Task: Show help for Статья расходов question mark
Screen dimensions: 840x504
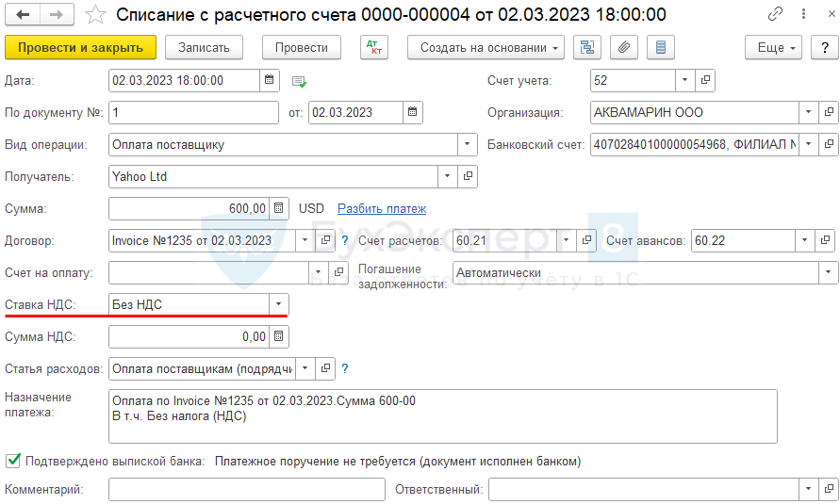Action: pos(345,368)
